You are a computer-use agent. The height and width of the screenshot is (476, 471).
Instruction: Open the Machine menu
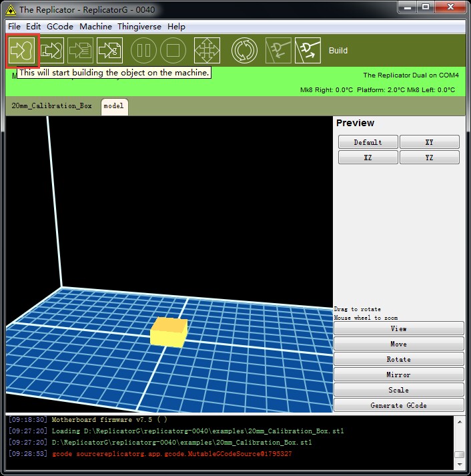pyautogui.click(x=95, y=27)
